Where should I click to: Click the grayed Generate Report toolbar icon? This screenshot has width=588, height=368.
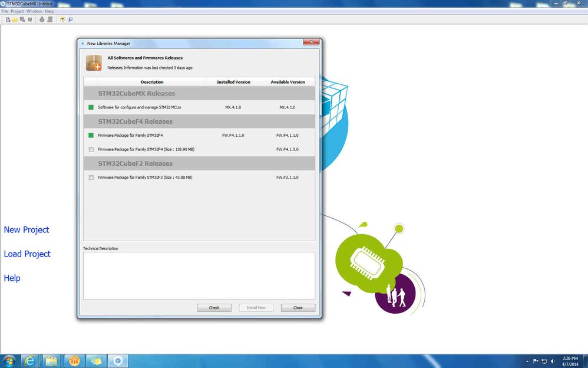(42, 19)
